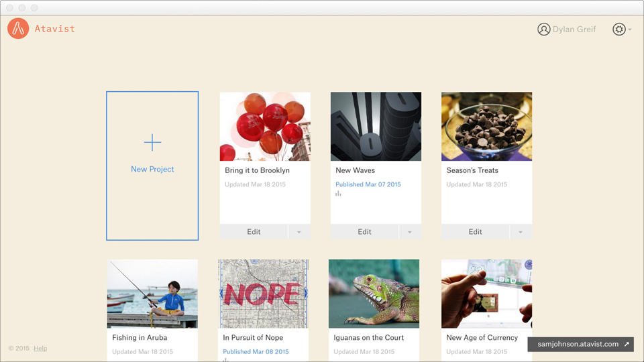Select the Fishing in Aruba thumbnail
The width and height of the screenshot is (644, 362).
(152, 294)
